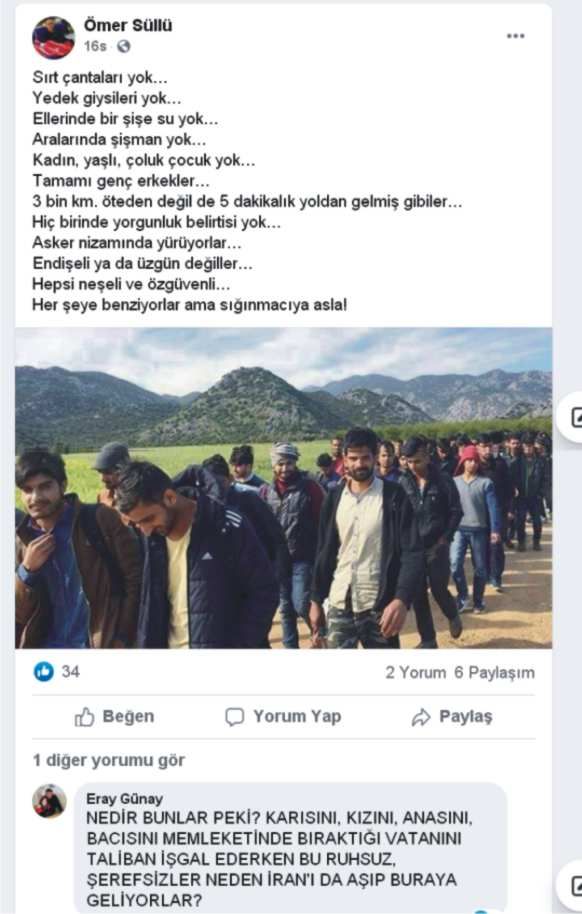Click the globe public audience icon
The width and height of the screenshot is (582, 914).
pyautogui.click(x=124, y=47)
